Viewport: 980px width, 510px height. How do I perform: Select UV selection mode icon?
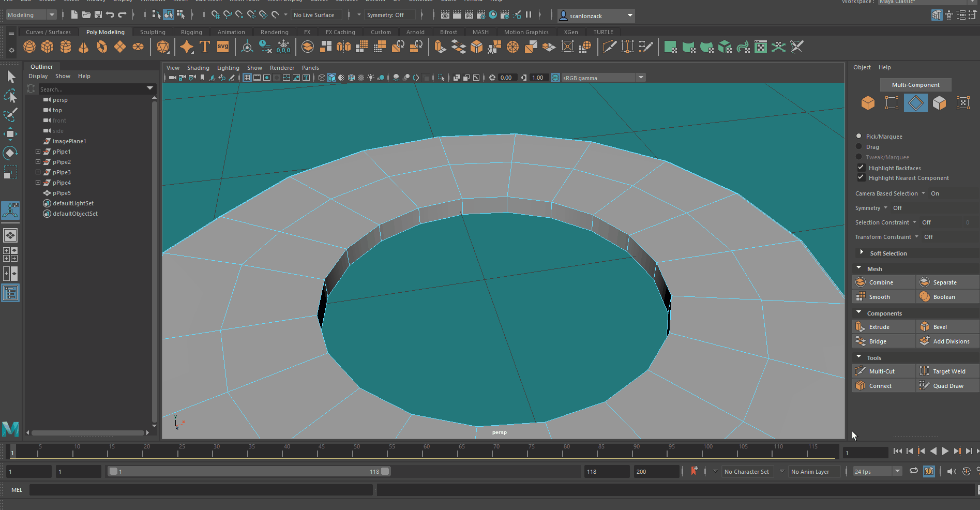pyautogui.click(x=963, y=103)
